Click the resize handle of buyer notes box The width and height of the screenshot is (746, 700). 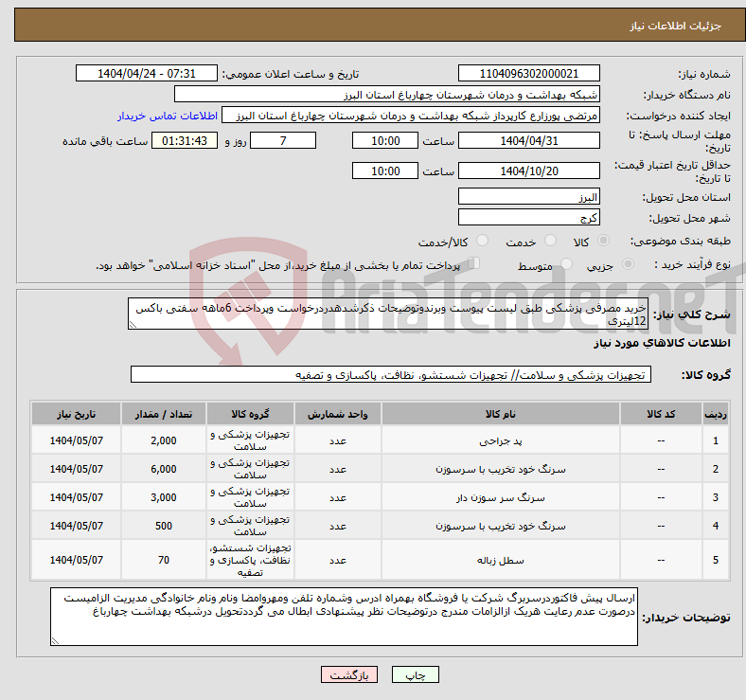coord(55,641)
